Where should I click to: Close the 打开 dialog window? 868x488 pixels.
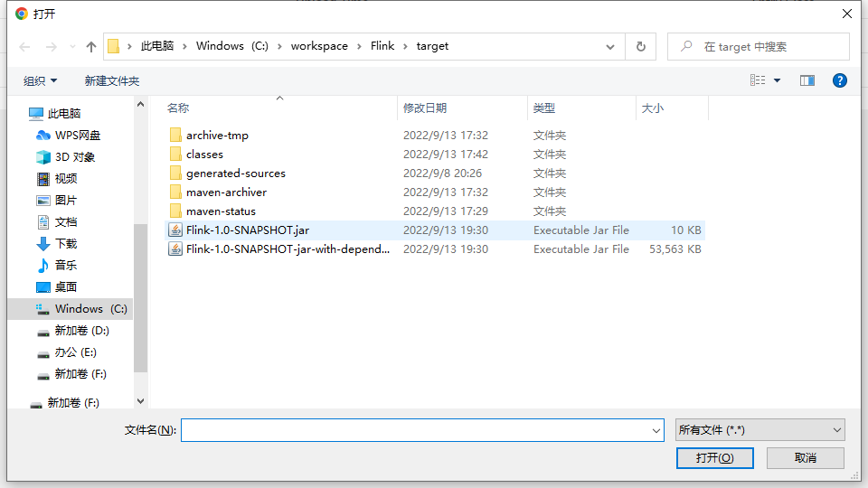[x=847, y=14]
